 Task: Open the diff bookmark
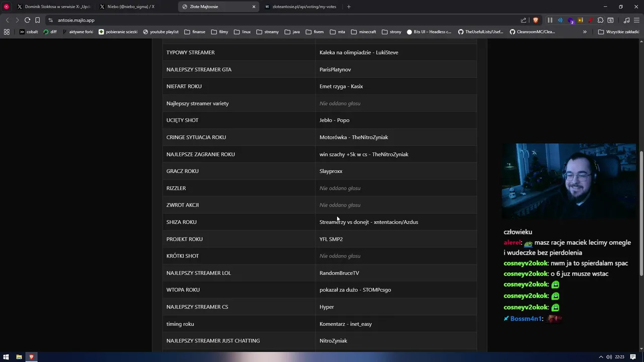(50, 32)
